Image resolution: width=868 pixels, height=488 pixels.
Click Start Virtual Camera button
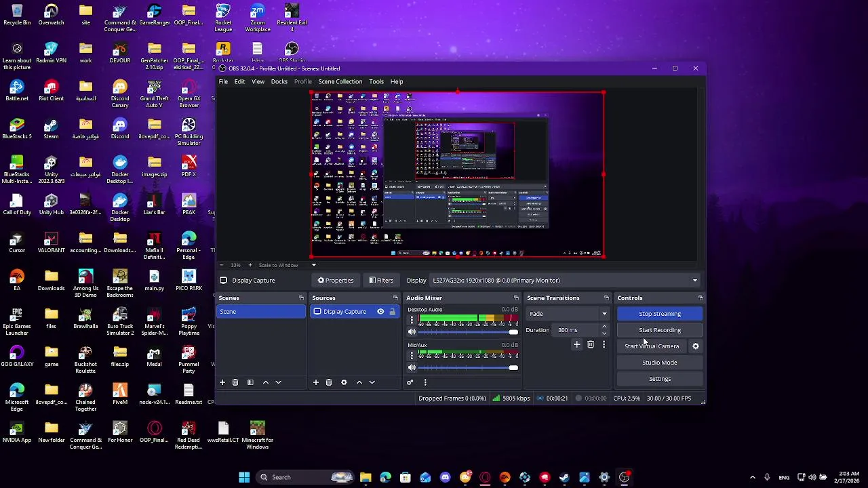click(652, 346)
